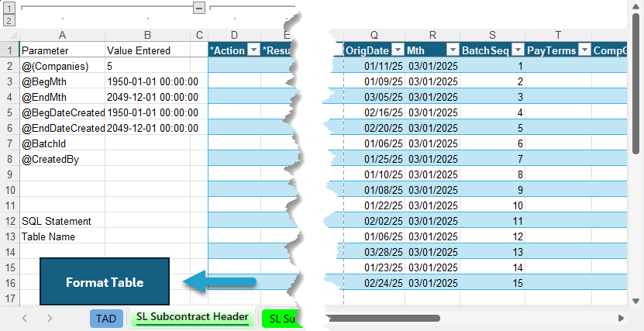Click the Parameter header cell
The image size is (644, 331).
(62, 50)
